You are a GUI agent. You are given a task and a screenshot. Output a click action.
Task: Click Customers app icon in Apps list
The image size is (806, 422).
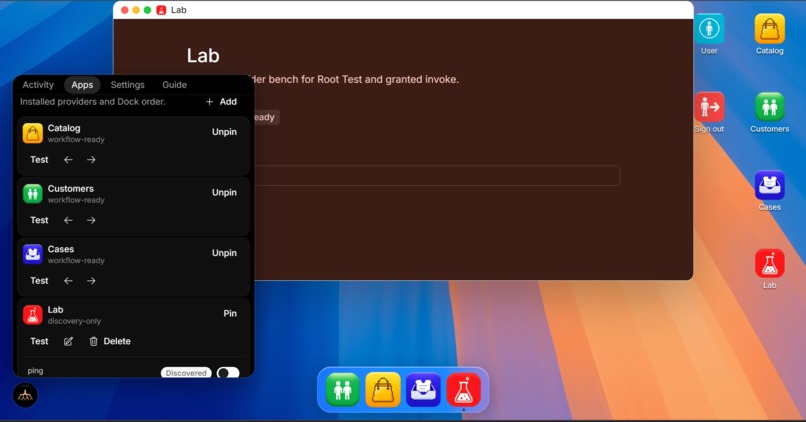pos(32,194)
